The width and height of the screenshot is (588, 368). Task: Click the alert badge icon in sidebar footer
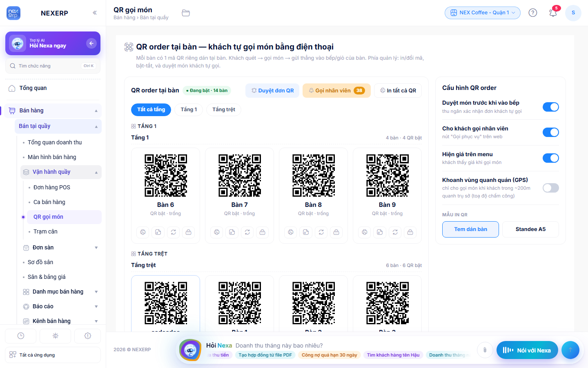[88, 336]
